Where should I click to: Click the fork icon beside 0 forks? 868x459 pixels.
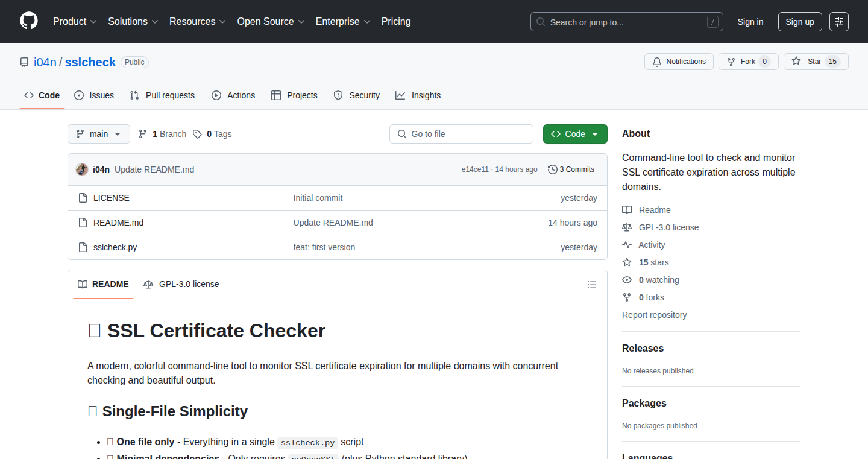(x=627, y=297)
